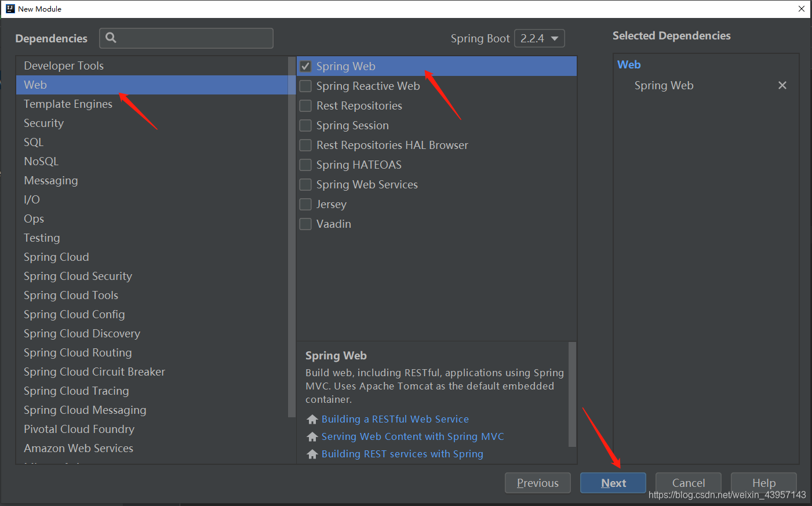Open the Spring Boot version dropdown
812x506 pixels.
(x=539, y=38)
